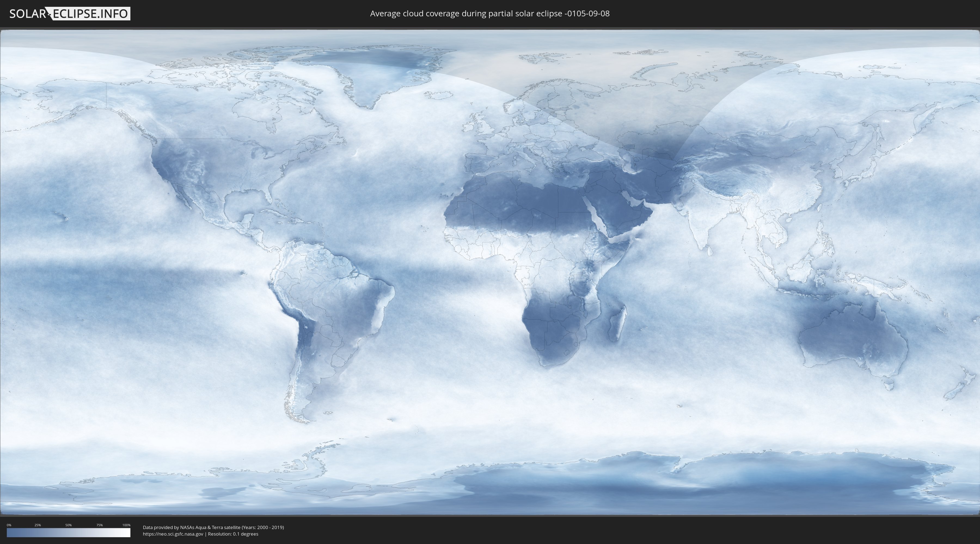Click the 25% label on the legend

38,525
